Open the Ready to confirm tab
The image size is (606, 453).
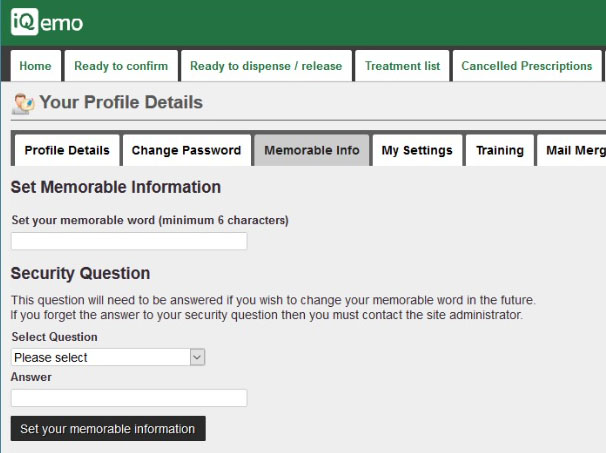121,66
